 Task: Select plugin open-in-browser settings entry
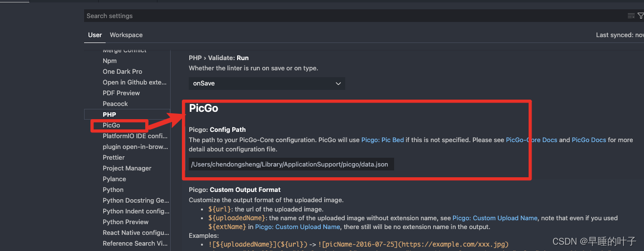point(135,147)
